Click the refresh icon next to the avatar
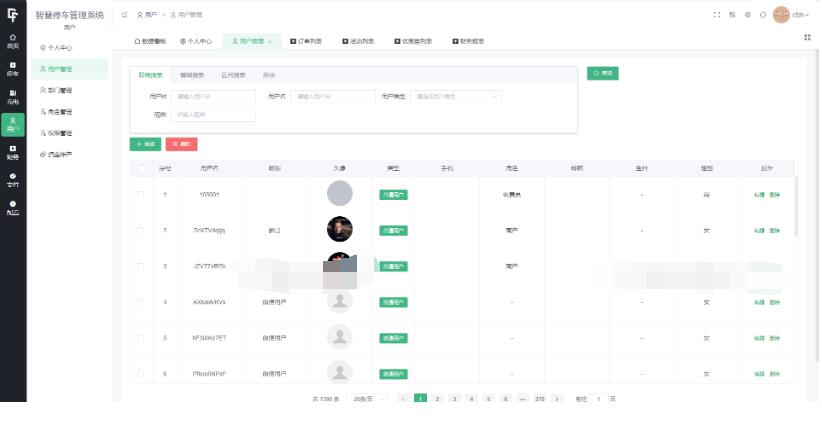This screenshot has width=822, height=427. (763, 15)
